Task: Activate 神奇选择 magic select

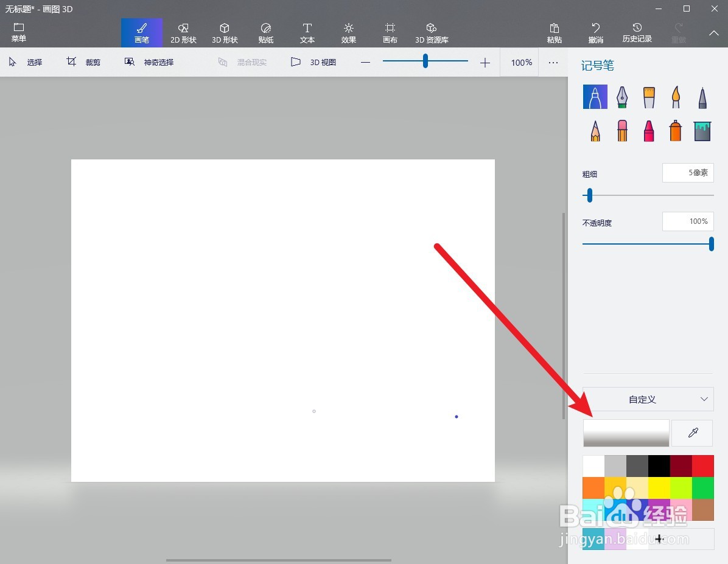Action: click(x=149, y=62)
